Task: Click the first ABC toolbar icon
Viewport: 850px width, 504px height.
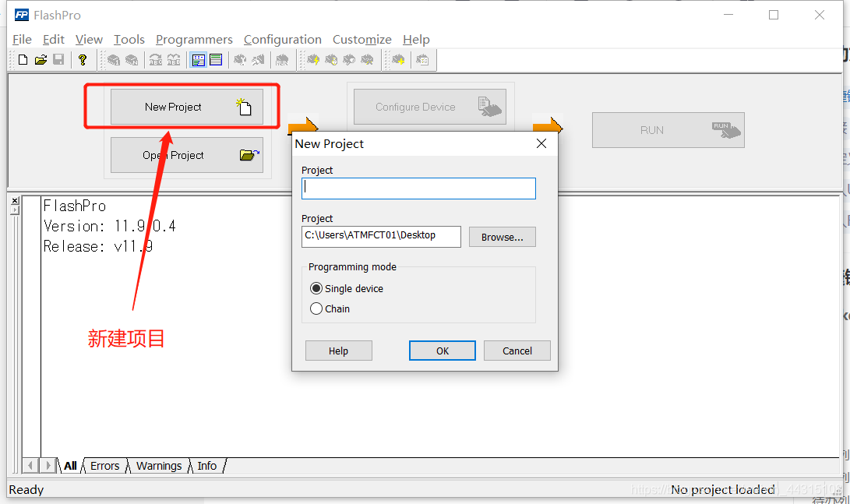Action: [156, 60]
